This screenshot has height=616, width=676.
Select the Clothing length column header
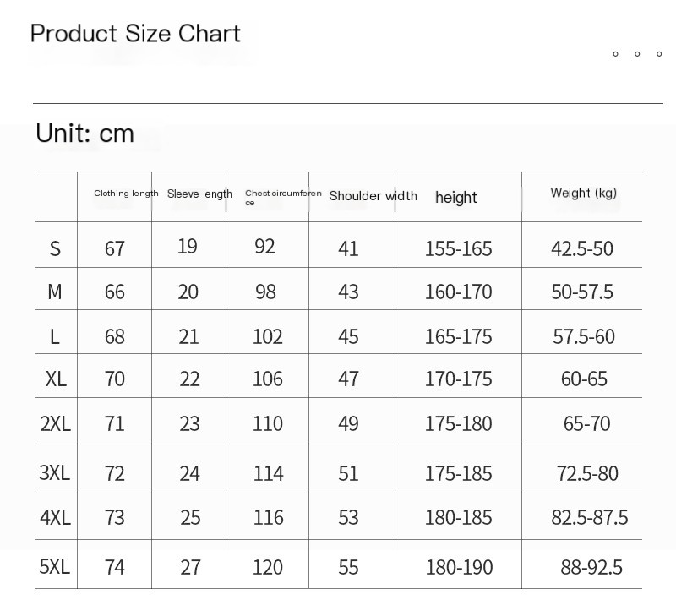click(x=126, y=194)
